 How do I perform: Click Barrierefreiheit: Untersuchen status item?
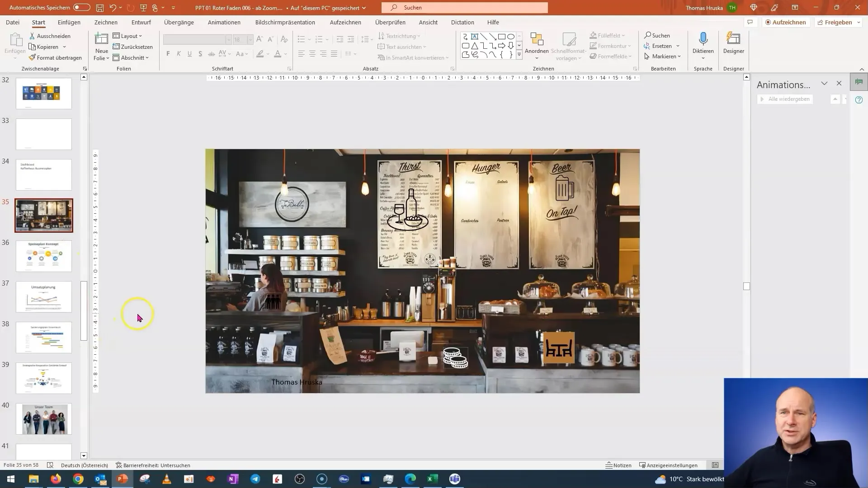coord(153,465)
